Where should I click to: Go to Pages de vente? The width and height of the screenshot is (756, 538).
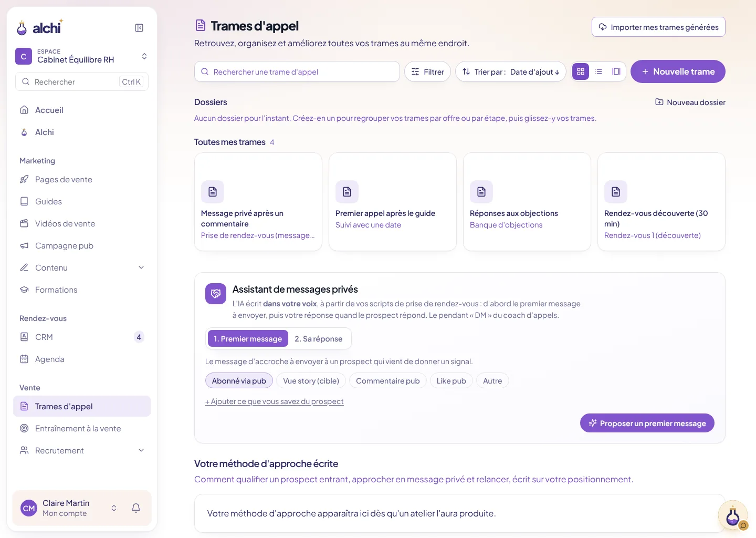click(82, 179)
